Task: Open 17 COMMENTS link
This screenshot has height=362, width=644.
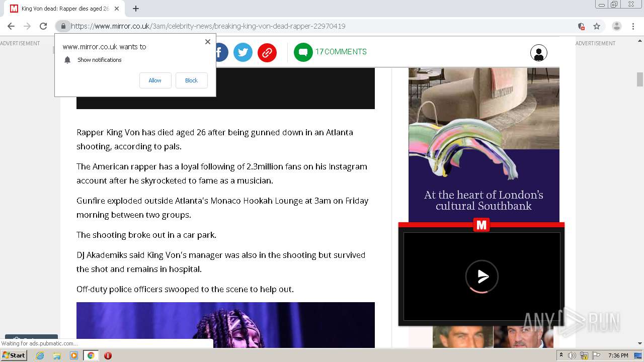Action: pyautogui.click(x=341, y=52)
